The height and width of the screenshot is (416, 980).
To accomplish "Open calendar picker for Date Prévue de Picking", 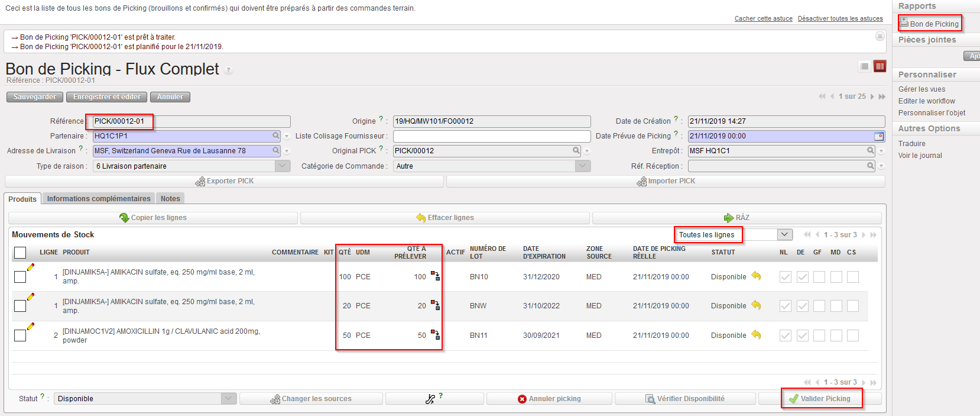I will coord(879,136).
